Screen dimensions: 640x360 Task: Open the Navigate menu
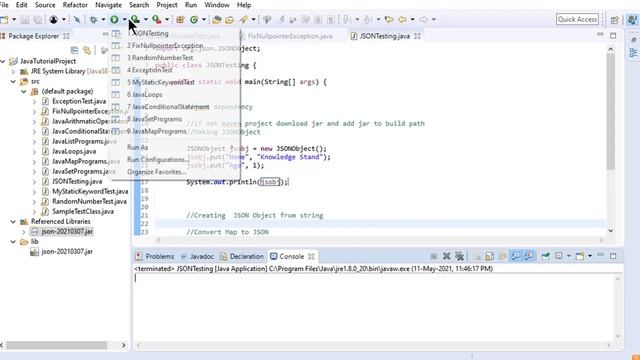108,5
